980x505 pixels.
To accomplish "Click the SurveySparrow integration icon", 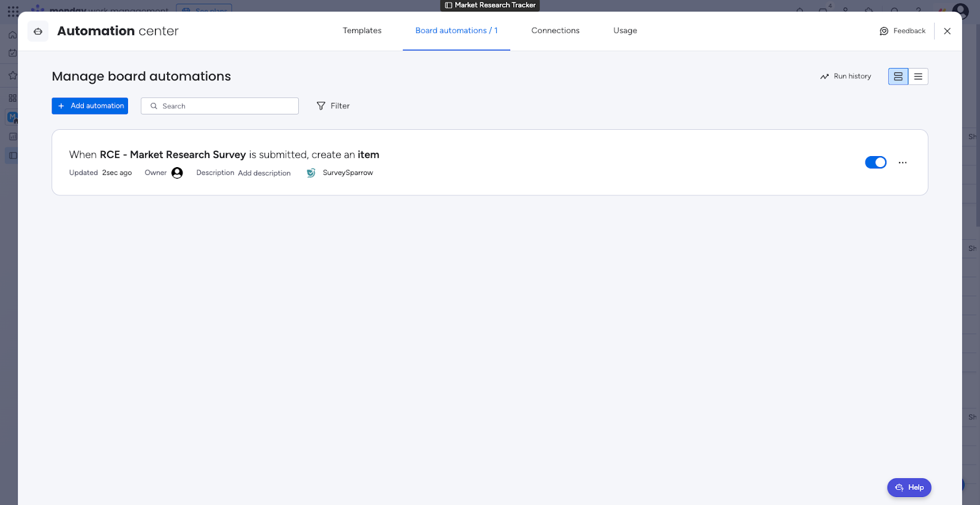I will [x=311, y=173].
